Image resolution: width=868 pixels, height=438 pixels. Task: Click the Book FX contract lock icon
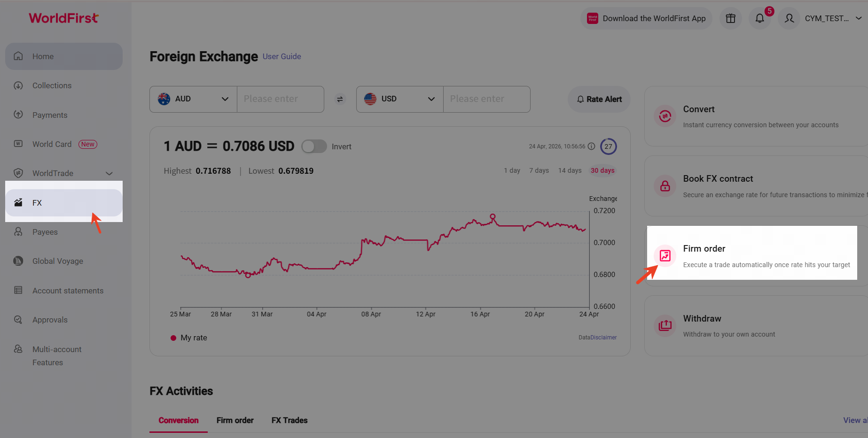tap(665, 186)
